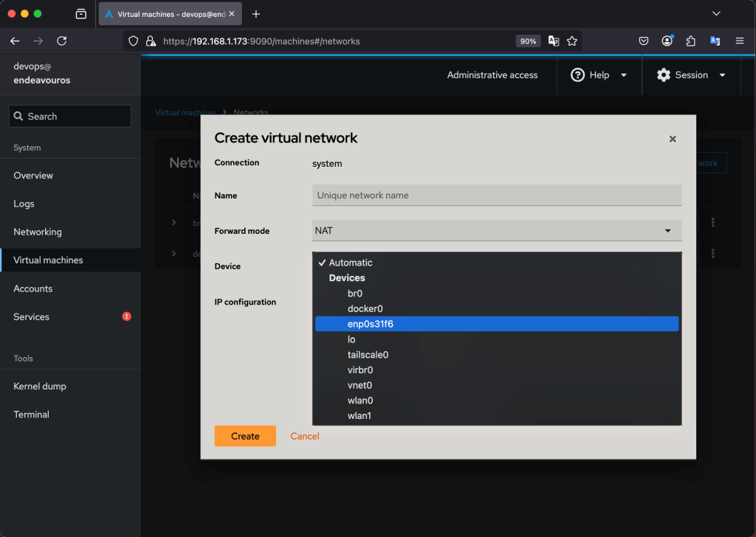The height and width of the screenshot is (537, 756).
Task: Click the unique network Name input field
Action: tap(496, 195)
